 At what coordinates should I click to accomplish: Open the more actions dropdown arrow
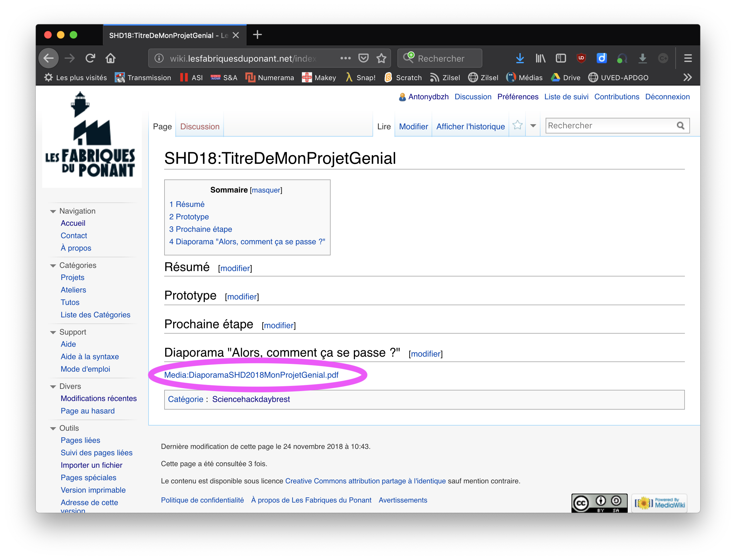click(533, 126)
